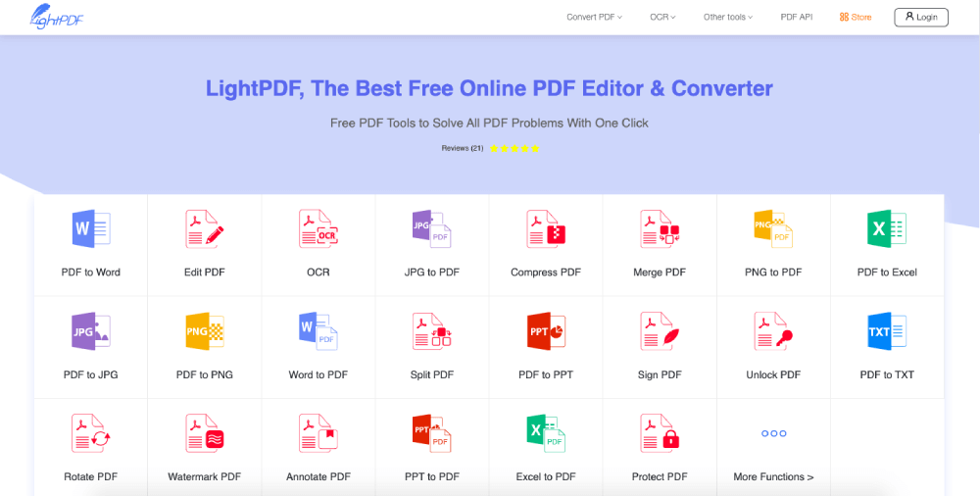Launch the OCR tool icon

point(318,229)
